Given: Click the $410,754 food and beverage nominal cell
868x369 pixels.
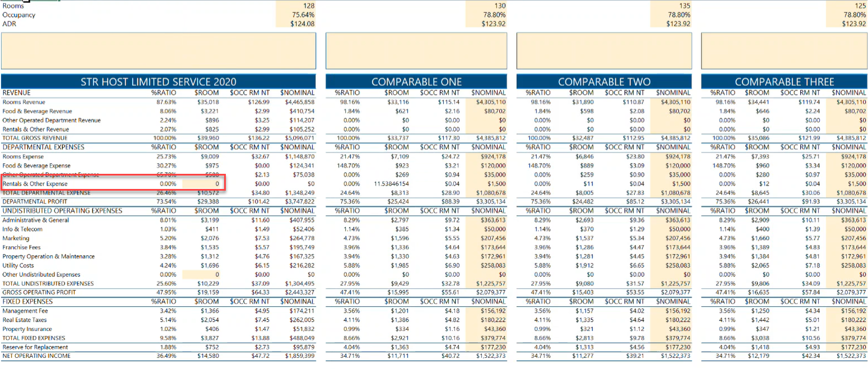Looking at the screenshot, I should (301, 111).
